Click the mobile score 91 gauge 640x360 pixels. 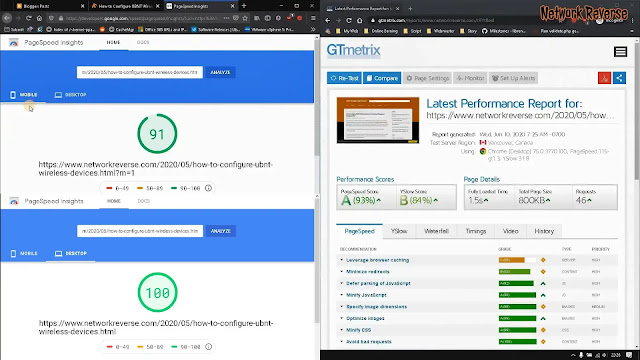[157, 133]
